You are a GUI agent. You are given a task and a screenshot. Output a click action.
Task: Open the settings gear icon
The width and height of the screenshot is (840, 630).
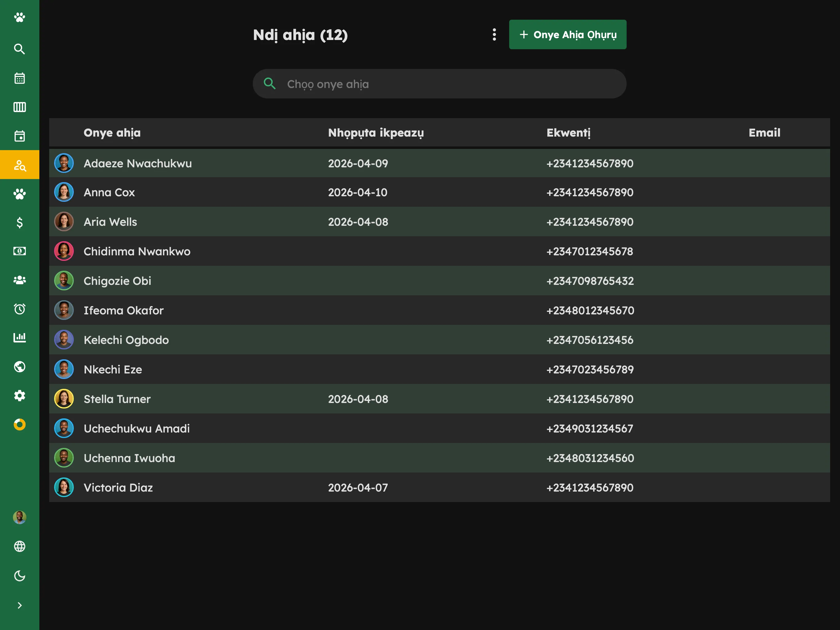click(x=19, y=396)
